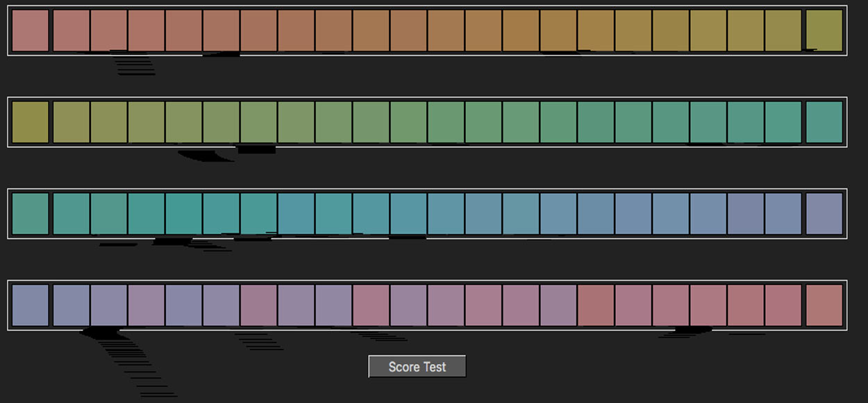The width and height of the screenshot is (868, 403).
Task: Pick the second swatch in the top row
Action: [72, 31]
